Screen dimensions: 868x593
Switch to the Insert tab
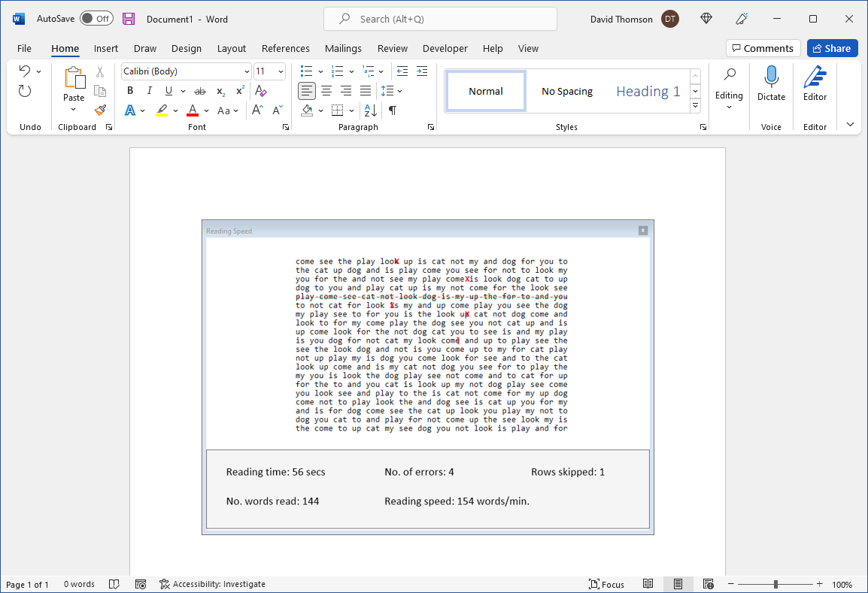pyautogui.click(x=105, y=48)
